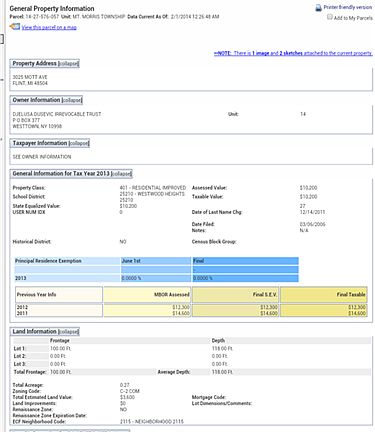
Task: Open the attached image and sketches note link
Action: click(293, 53)
